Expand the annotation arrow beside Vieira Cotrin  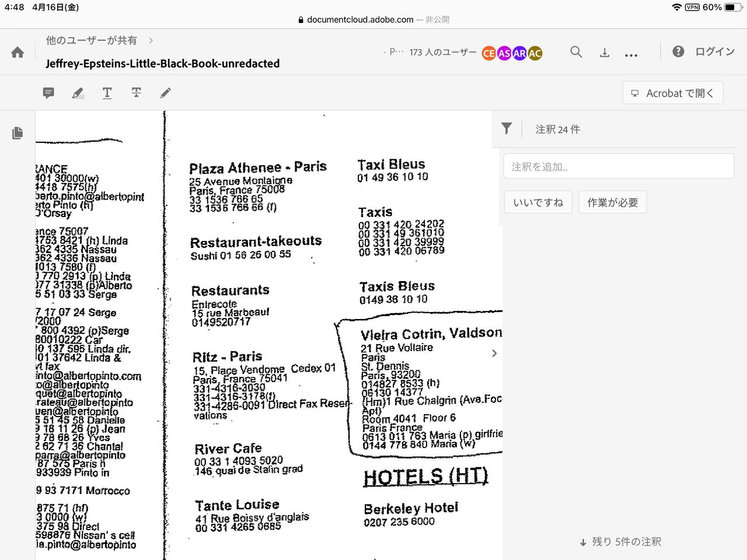click(x=494, y=353)
